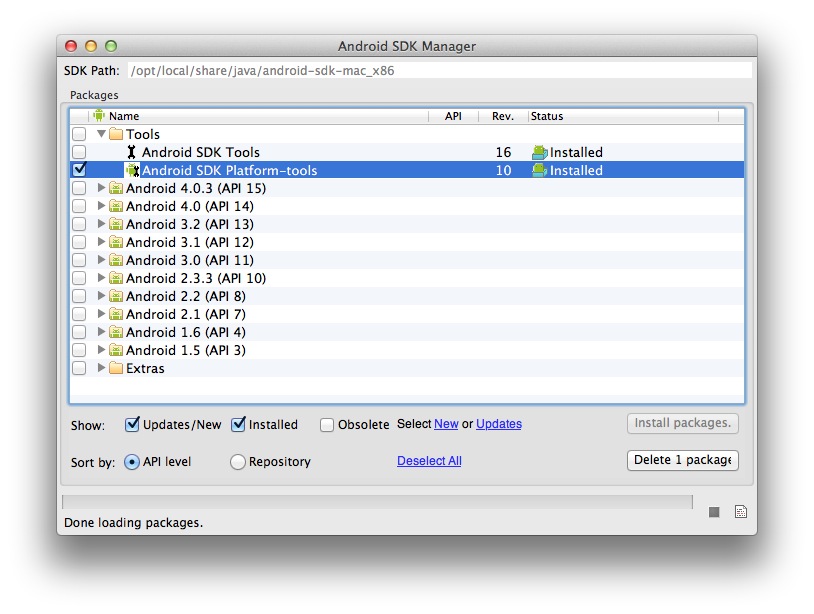The image size is (814, 614).
Task: Uncheck the Android SDK Platform-tools checkbox
Action: pyautogui.click(x=79, y=169)
